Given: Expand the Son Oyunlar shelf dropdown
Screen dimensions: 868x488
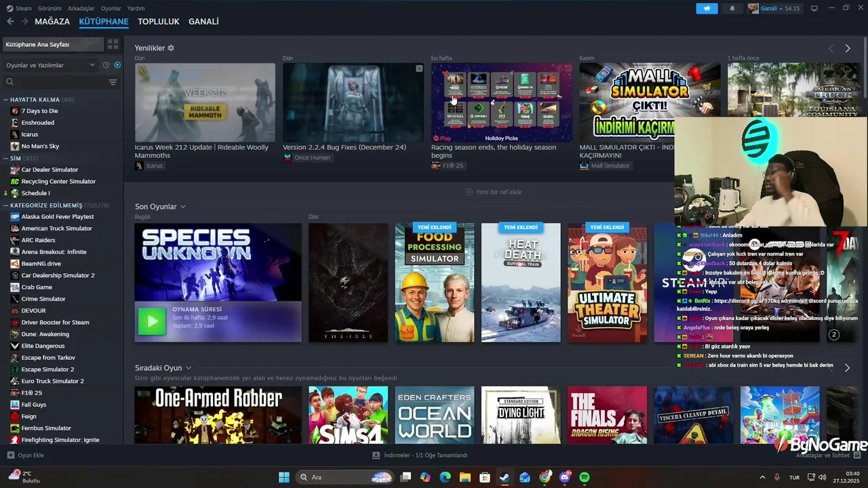Looking at the screenshot, I should click(183, 207).
